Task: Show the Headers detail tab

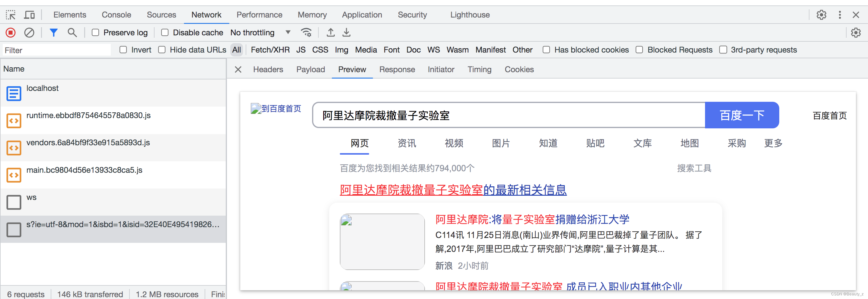Action: pos(268,69)
